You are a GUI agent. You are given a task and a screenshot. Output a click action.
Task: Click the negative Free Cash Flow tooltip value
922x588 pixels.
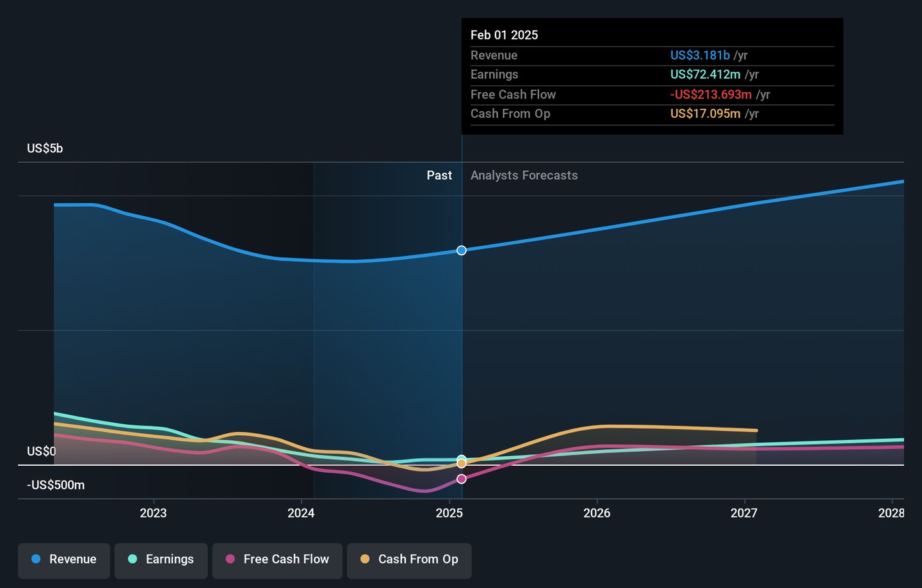coord(711,95)
